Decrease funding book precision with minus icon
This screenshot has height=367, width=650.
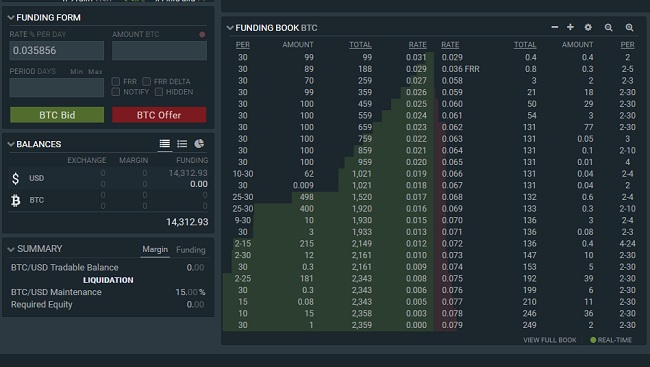coord(555,27)
